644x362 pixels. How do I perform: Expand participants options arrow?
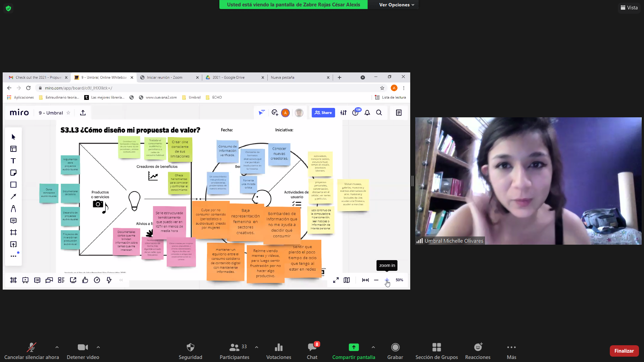[257, 347]
